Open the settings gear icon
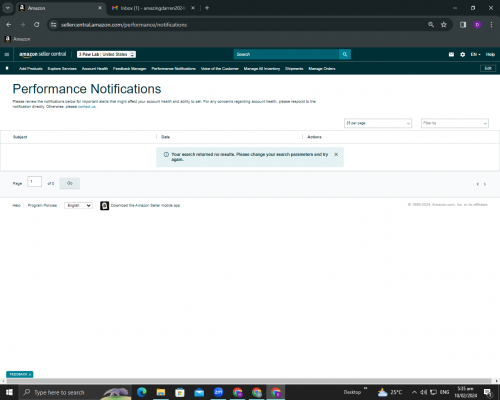 click(x=463, y=54)
